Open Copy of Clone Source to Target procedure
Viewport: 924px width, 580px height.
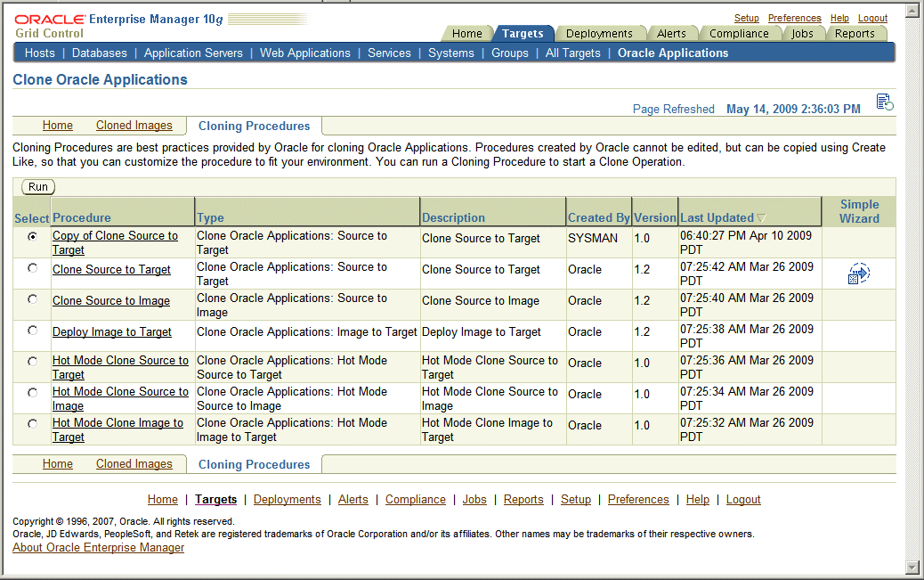(115, 242)
